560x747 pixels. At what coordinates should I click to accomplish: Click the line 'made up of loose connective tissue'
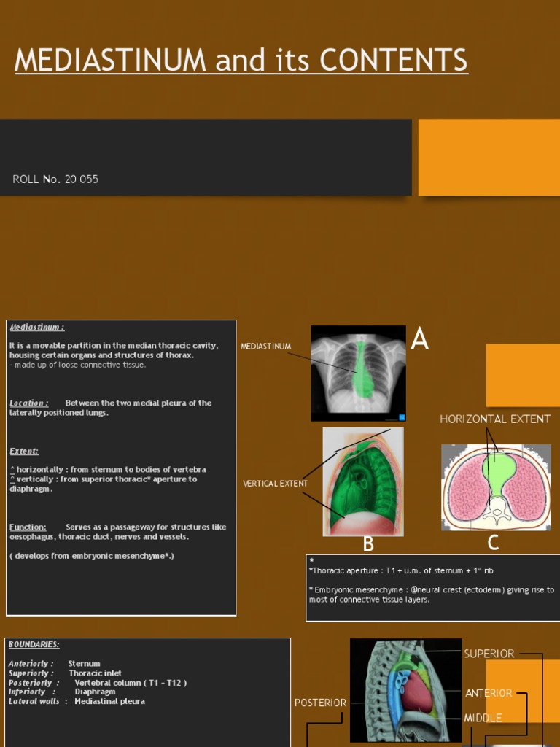point(77,365)
